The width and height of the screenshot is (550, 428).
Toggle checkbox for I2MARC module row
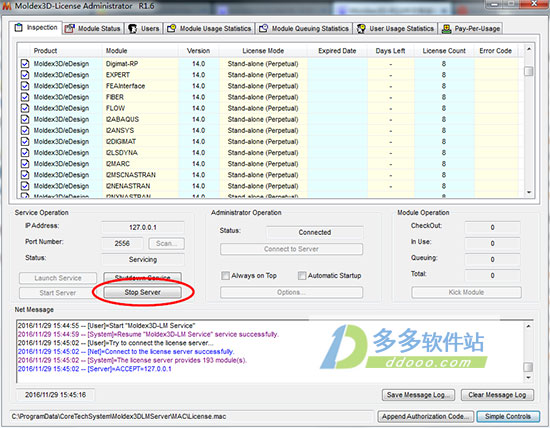click(25, 164)
